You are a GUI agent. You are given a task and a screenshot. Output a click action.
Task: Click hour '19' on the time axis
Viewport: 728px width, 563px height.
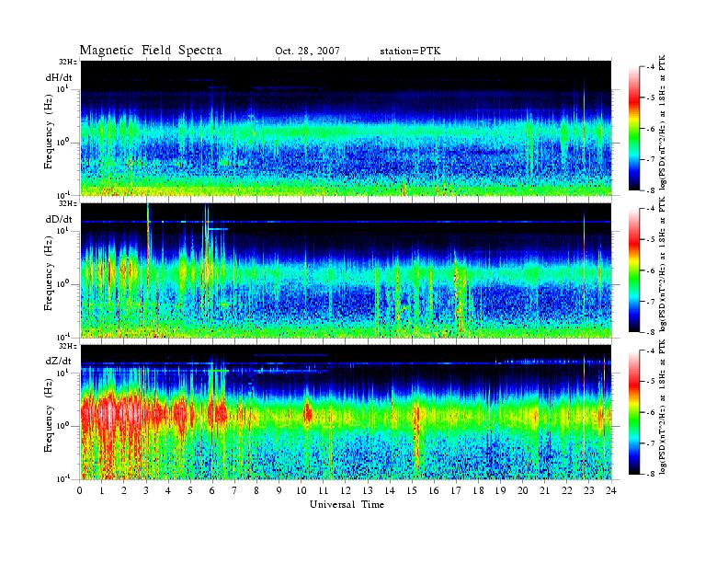pos(501,490)
